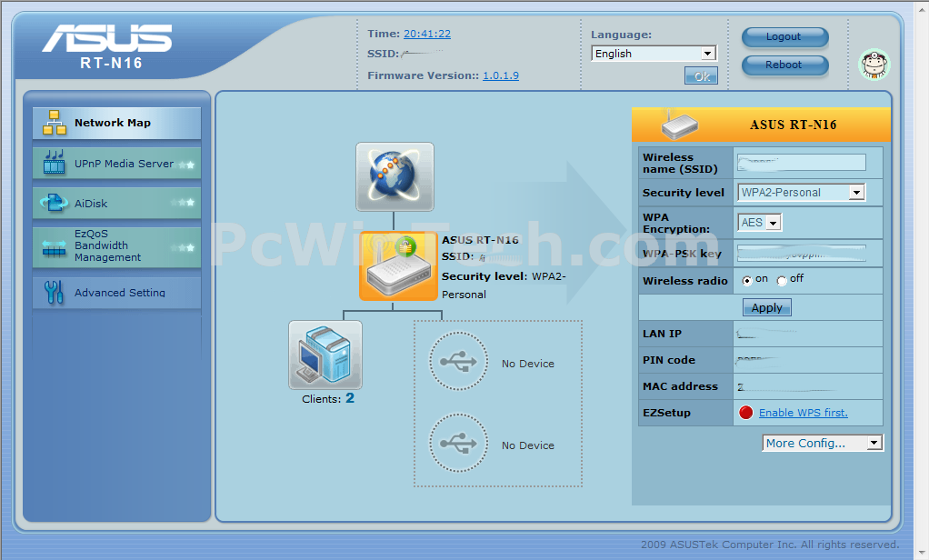Click the doctor mascot help icon
The width and height of the screenshot is (929, 560).
(x=874, y=65)
